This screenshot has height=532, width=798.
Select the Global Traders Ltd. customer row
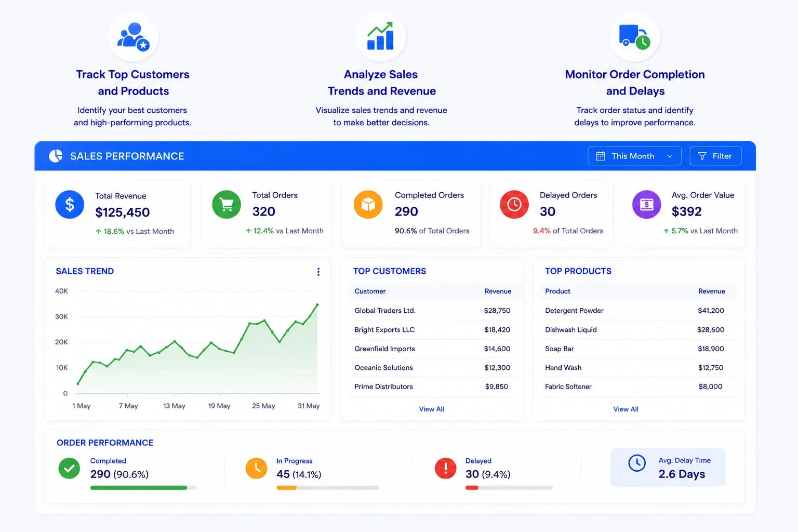[432, 311]
